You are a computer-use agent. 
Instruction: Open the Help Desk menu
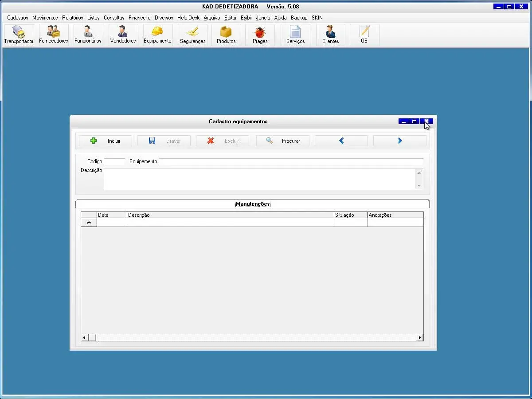pyautogui.click(x=188, y=18)
